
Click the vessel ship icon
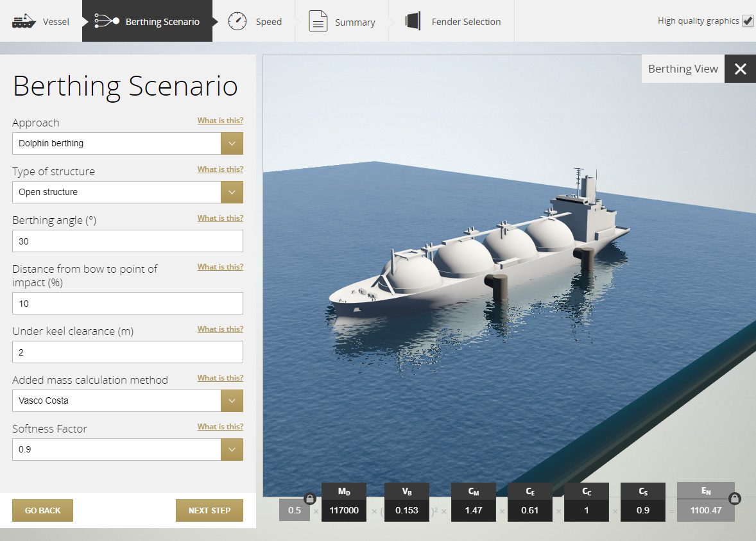[x=23, y=21]
